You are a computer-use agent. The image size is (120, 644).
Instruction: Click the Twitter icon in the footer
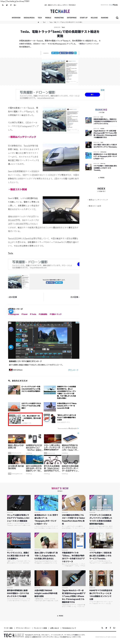(x=106, y=628)
